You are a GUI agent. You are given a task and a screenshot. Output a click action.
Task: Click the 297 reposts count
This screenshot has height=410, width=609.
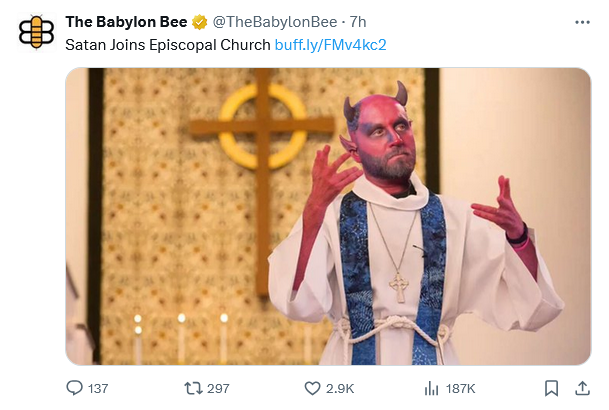tap(217, 388)
